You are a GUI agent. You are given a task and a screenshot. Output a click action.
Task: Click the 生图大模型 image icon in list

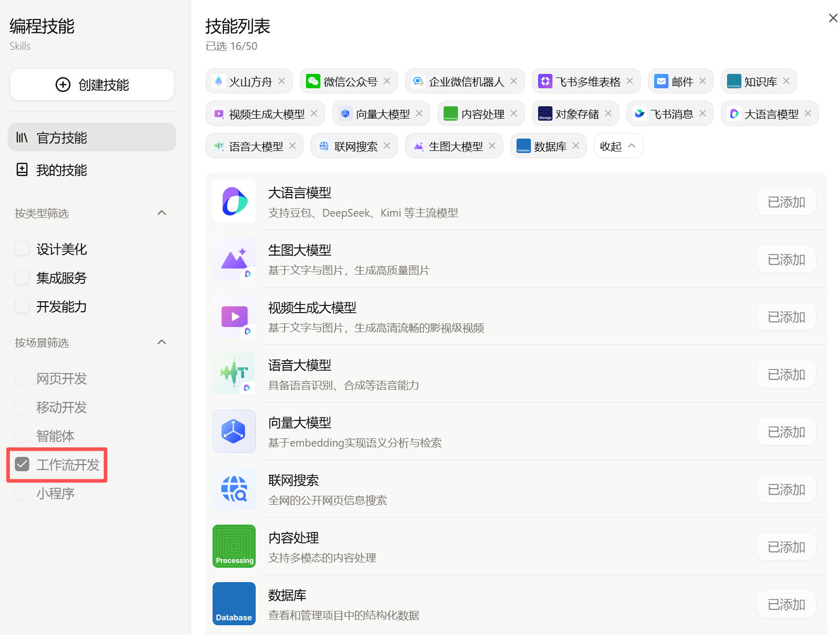click(234, 259)
